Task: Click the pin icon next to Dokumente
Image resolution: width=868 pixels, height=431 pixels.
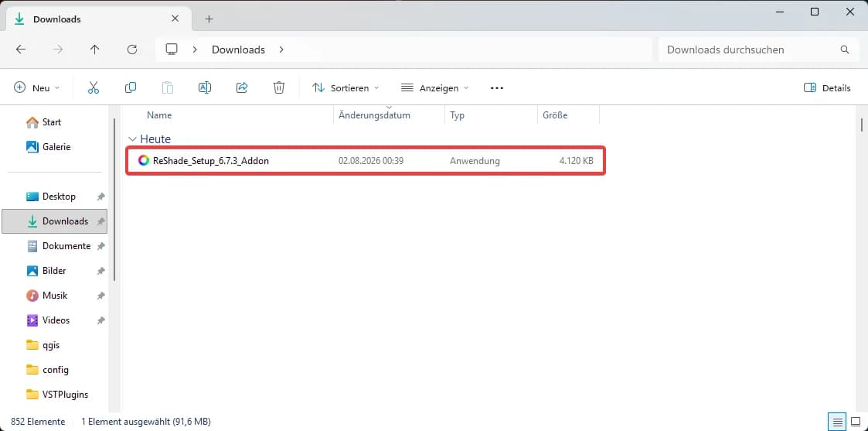Action: (100, 246)
